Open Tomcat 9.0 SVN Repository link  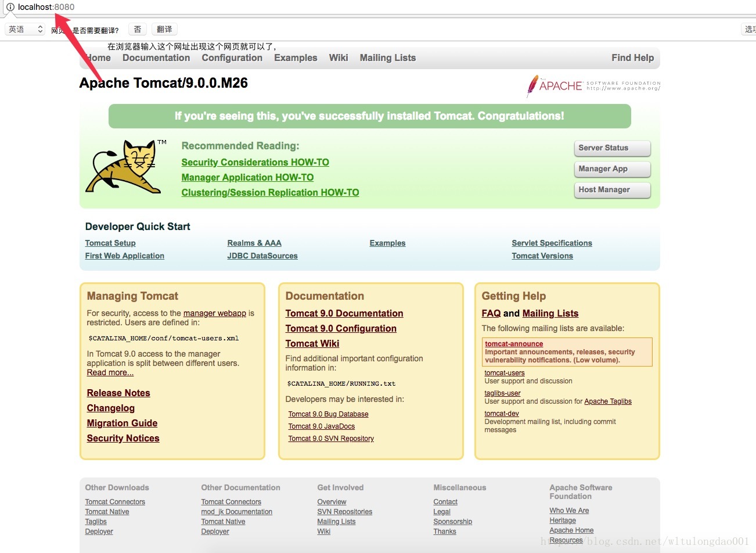331,439
